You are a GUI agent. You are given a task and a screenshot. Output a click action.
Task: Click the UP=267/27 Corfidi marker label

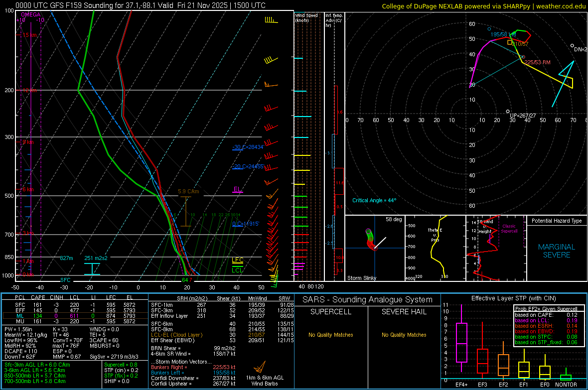tap(523, 116)
